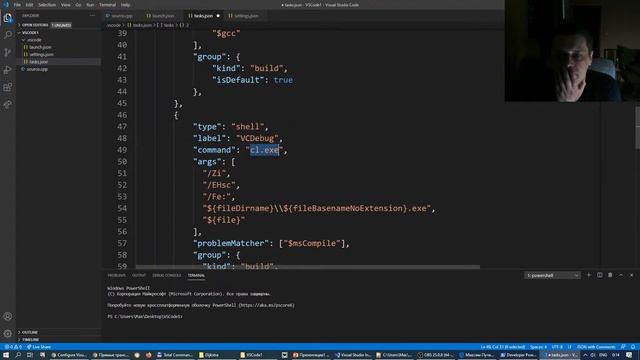Show hidden system tray icons
This screenshot has width=640, height=360.
(585, 355)
